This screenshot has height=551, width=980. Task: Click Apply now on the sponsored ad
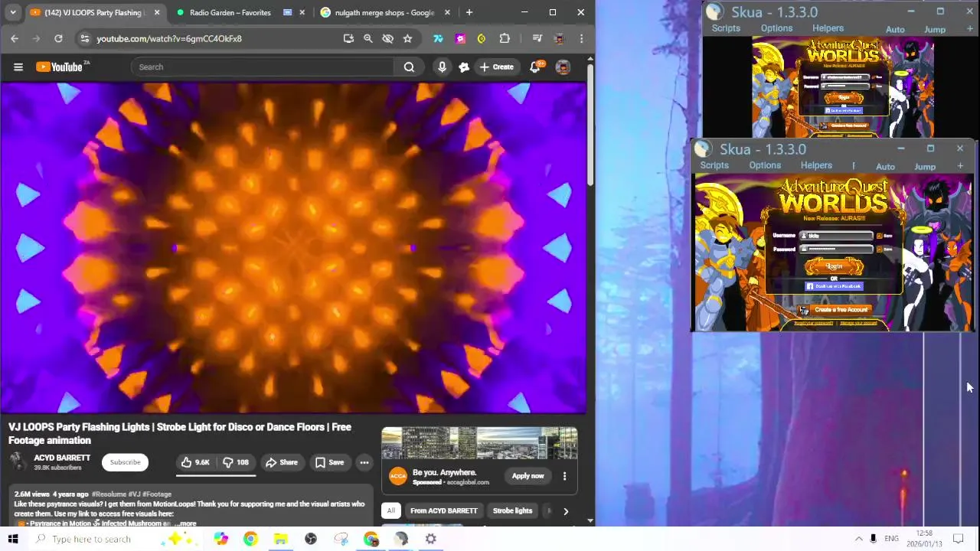coord(528,476)
